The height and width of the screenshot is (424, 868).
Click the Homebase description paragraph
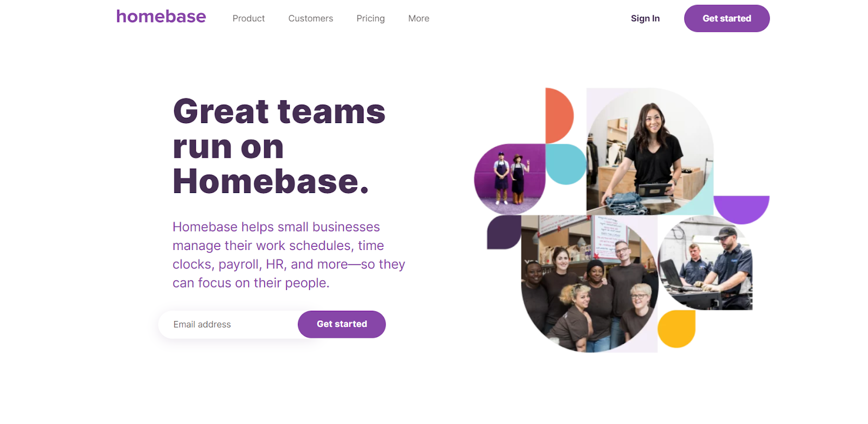(289, 255)
